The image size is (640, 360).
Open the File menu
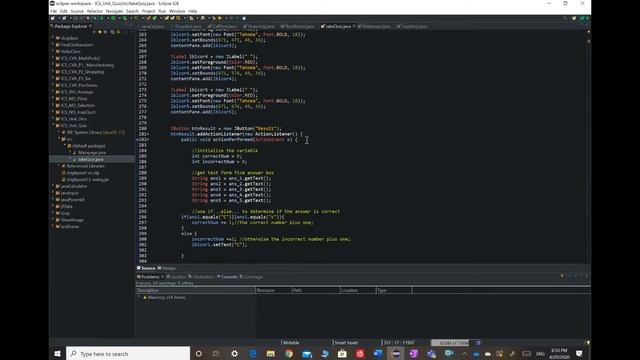pos(53,11)
